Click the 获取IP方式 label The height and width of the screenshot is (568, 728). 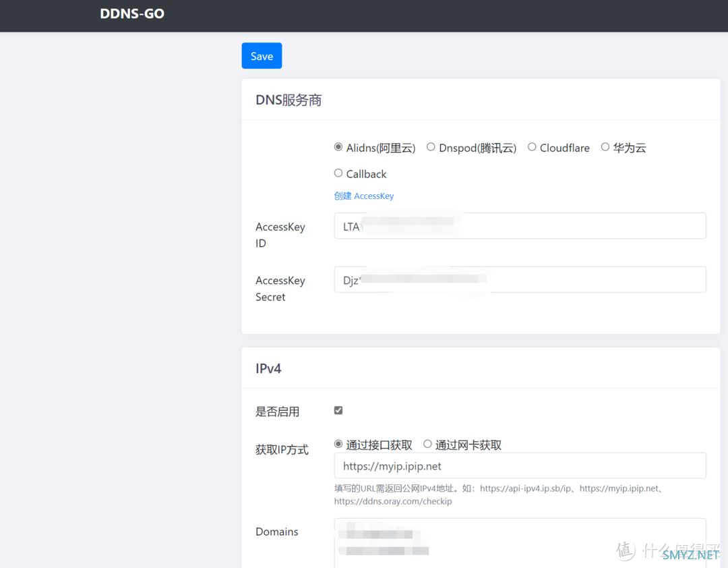click(x=282, y=450)
